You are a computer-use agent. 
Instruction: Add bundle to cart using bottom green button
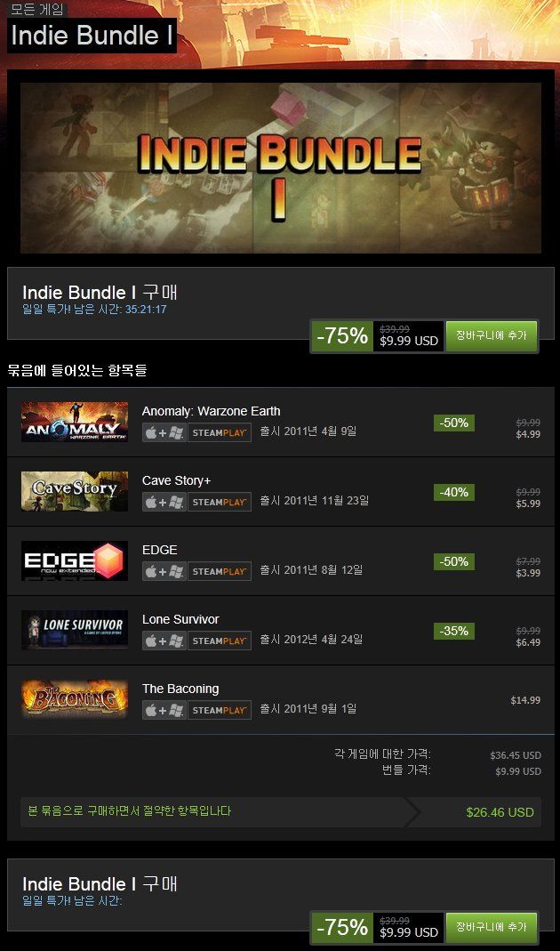[x=492, y=927]
